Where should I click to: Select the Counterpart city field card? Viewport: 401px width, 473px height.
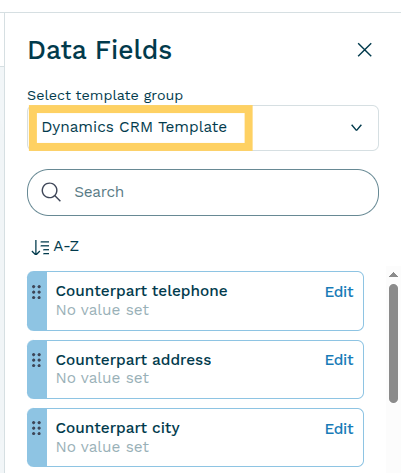pyautogui.click(x=195, y=437)
